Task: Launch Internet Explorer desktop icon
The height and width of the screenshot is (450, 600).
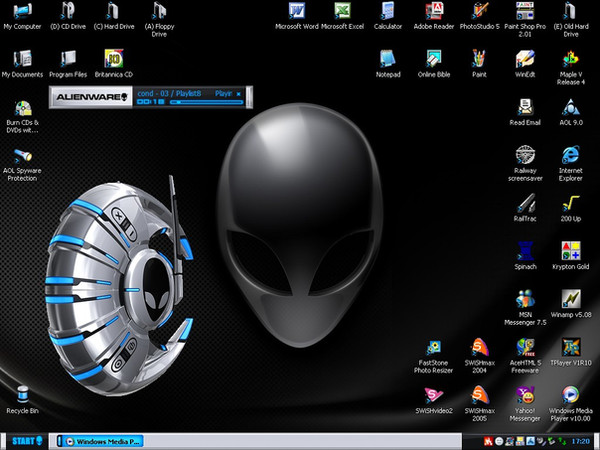Action: click(x=571, y=154)
